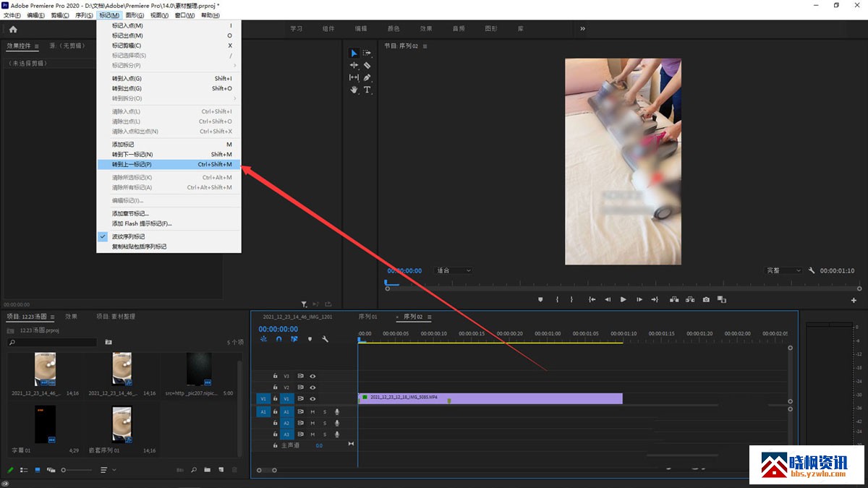Image resolution: width=868 pixels, height=488 pixels.
Task: Uncheck the 波纹序列标记 menu option
Action: tap(169, 236)
